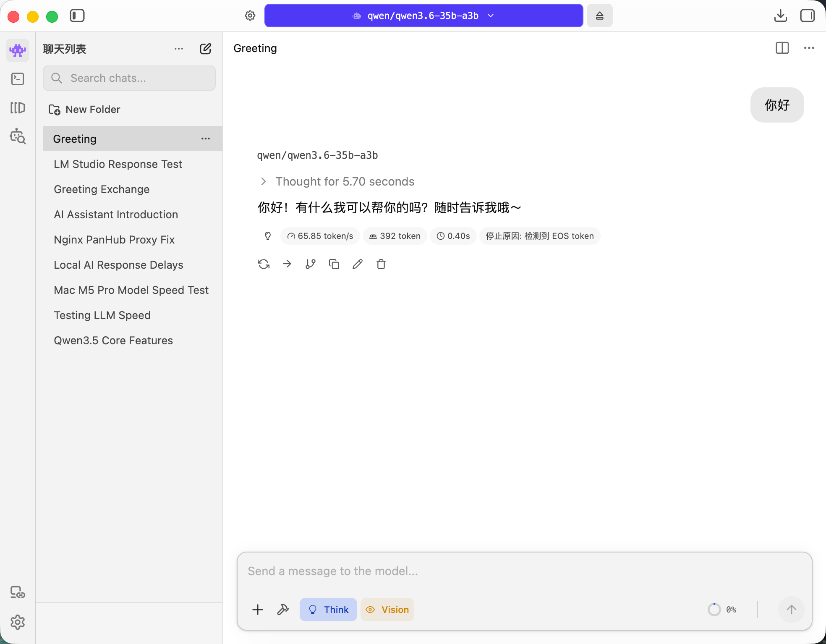
Task: Edit the assistant message with the pencil icon
Action: [x=358, y=264]
